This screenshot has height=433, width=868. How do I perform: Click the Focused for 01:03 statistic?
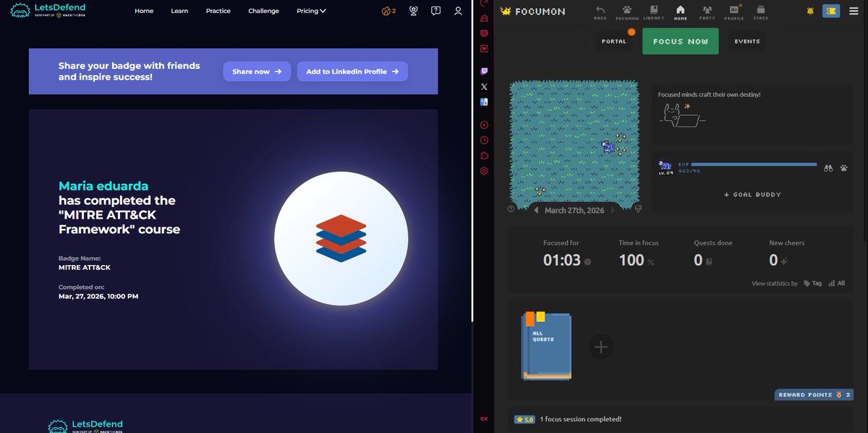[x=567, y=254]
